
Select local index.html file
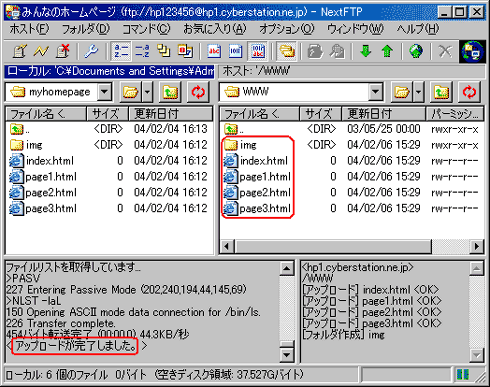click(42, 161)
